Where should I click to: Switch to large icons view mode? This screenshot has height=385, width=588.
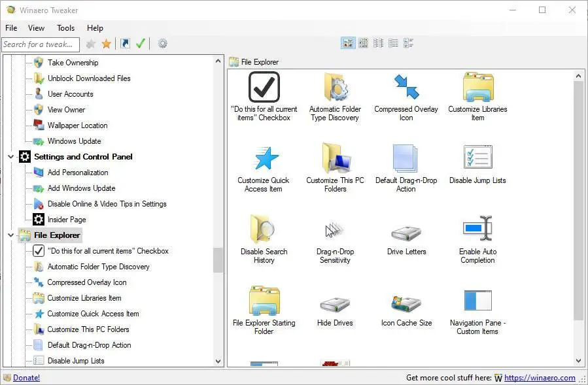[x=348, y=43]
